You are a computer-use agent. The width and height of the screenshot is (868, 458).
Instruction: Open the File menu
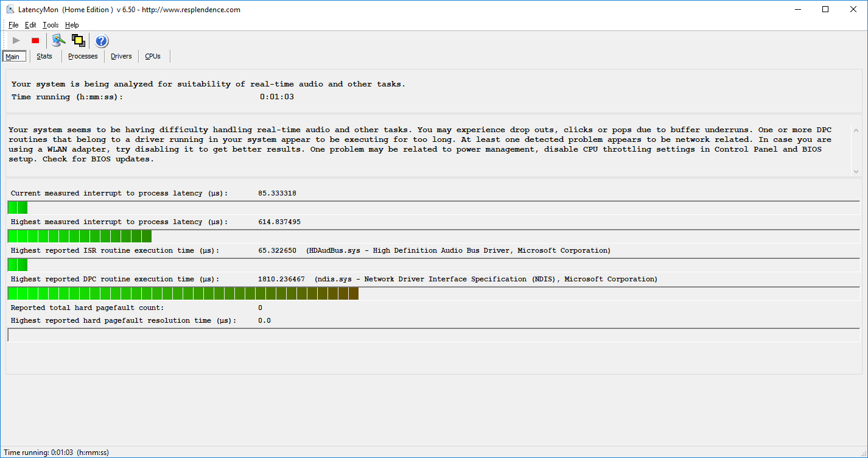13,25
